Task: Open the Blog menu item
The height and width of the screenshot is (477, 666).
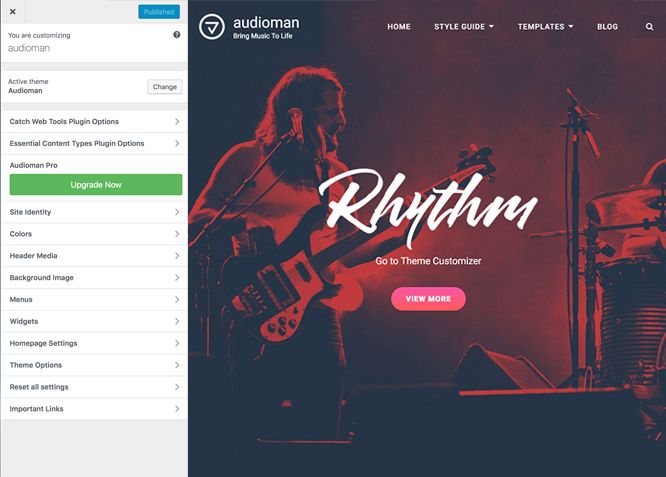Action: [607, 27]
